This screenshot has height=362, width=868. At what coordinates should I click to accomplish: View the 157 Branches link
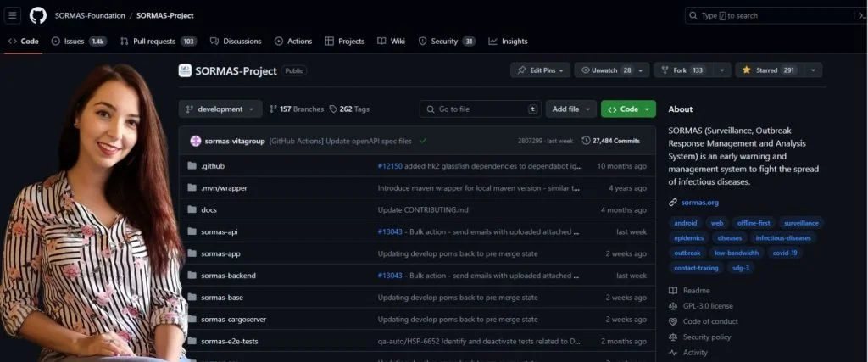pyautogui.click(x=296, y=109)
